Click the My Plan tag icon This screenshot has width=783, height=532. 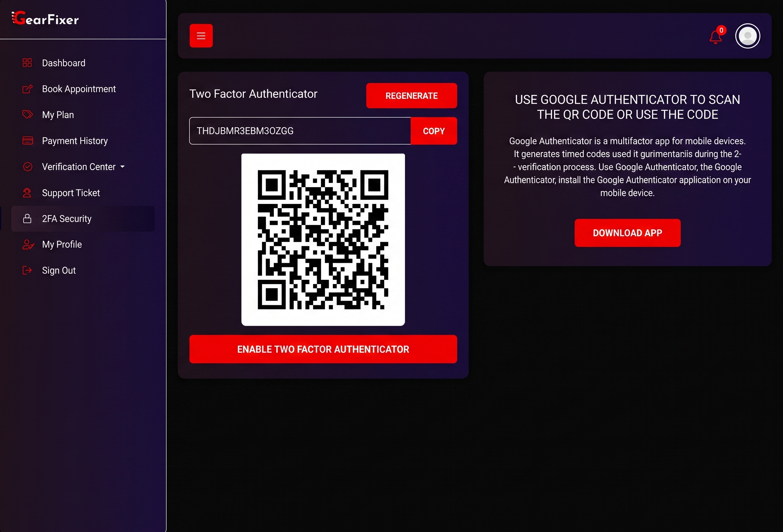pos(27,114)
